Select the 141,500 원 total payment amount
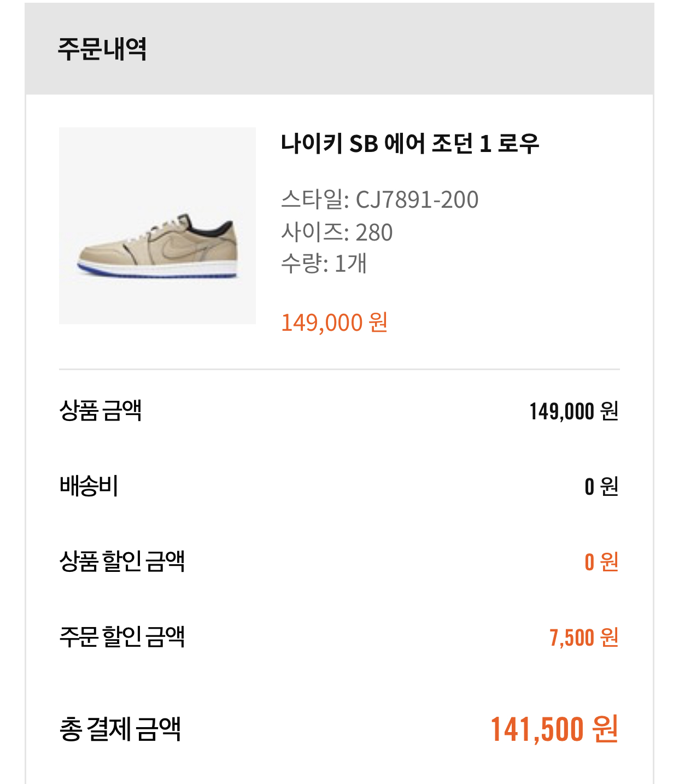Image resolution: width=679 pixels, height=784 pixels. click(554, 729)
